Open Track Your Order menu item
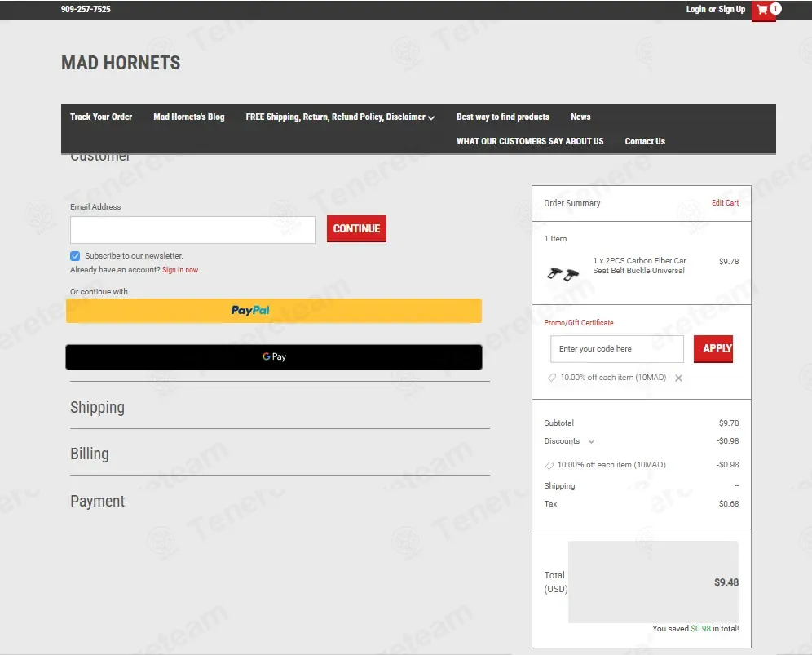Image resolution: width=812 pixels, height=655 pixels. pos(101,117)
